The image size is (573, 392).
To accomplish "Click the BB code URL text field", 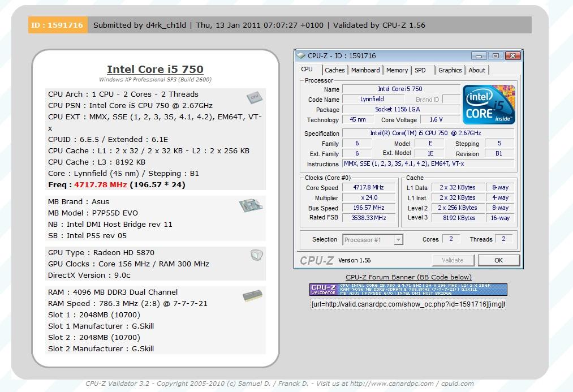I will [x=408, y=304].
